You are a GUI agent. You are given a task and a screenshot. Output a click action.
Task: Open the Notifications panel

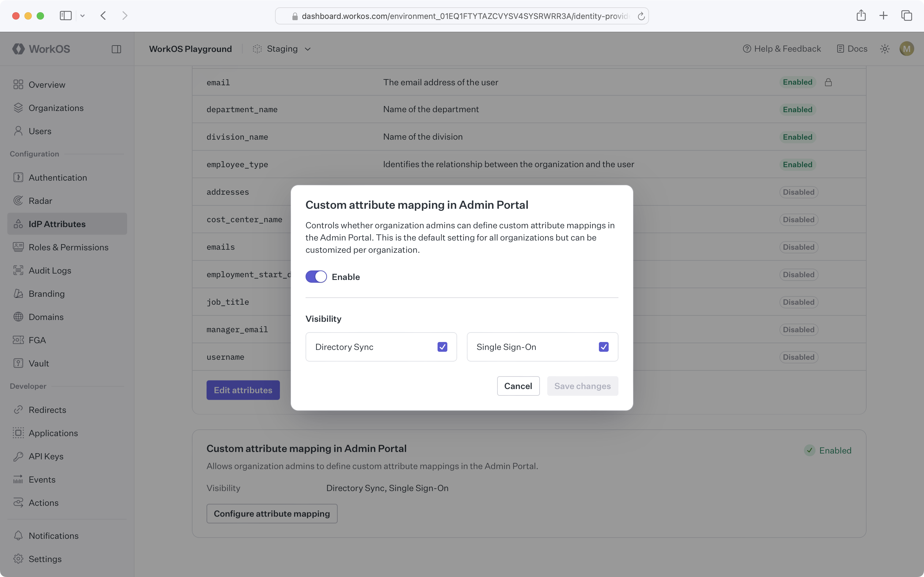coord(53,535)
